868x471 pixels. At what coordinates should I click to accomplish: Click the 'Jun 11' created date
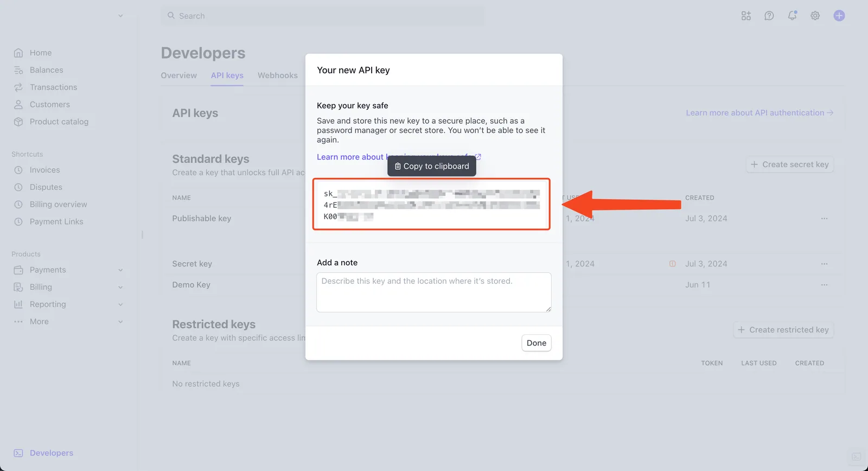698,285
